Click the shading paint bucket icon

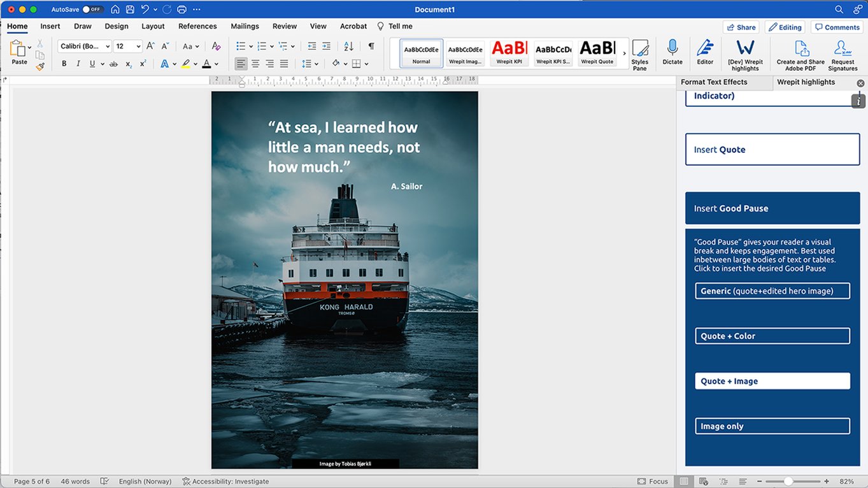(336, 64)
